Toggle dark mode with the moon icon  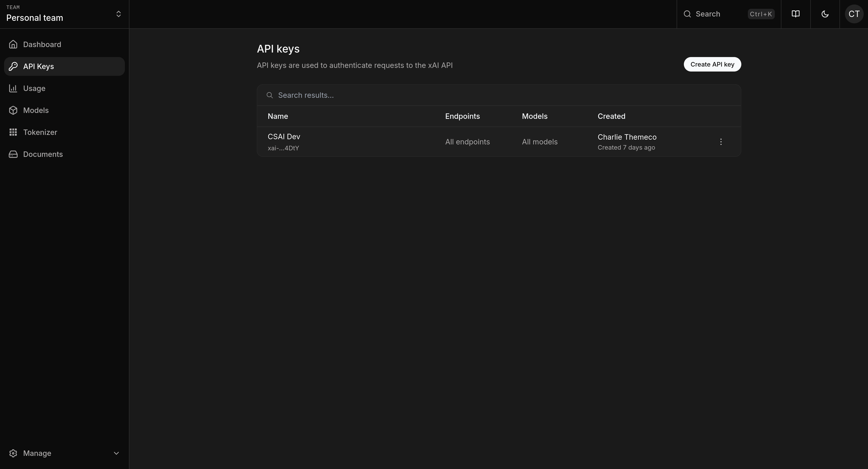[825, 14]
